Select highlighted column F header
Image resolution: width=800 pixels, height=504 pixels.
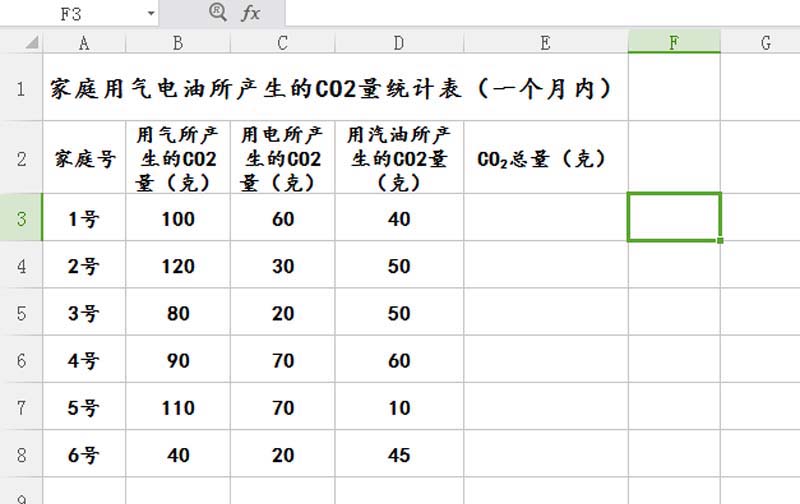coord(674,42)
